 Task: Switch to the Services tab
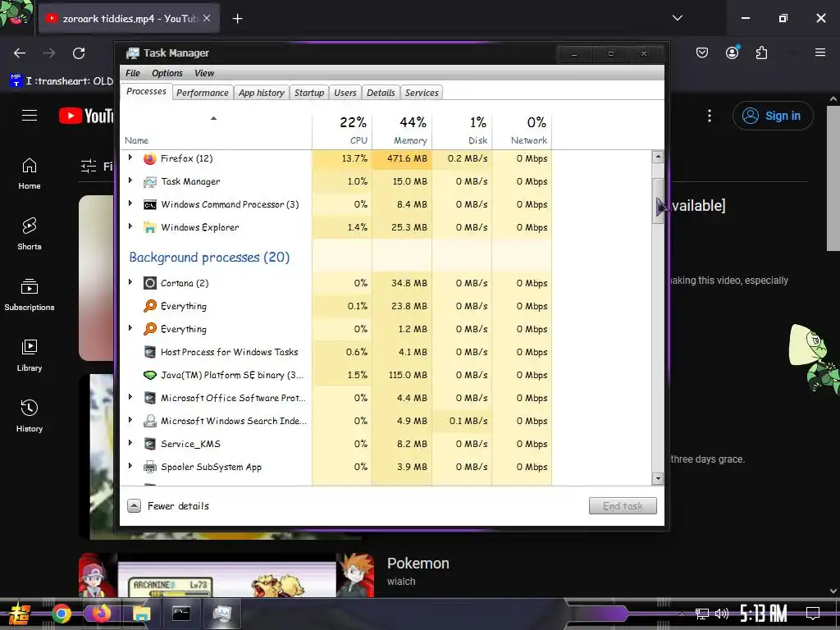422,93
